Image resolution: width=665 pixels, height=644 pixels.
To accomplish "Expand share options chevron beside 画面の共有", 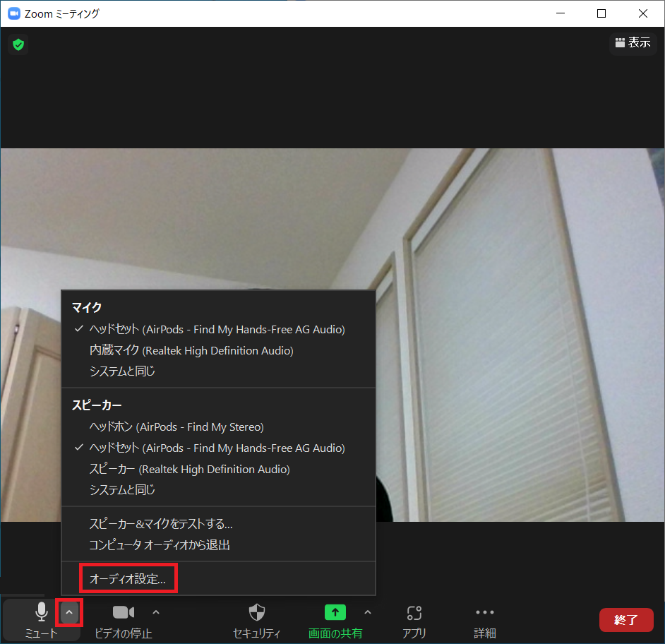I will [368, 612].
